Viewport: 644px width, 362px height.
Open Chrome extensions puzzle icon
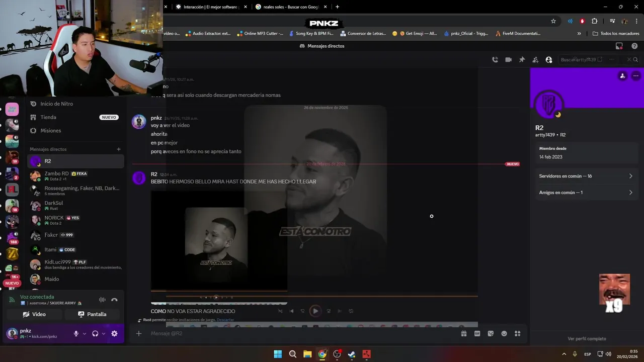point(595,21)
